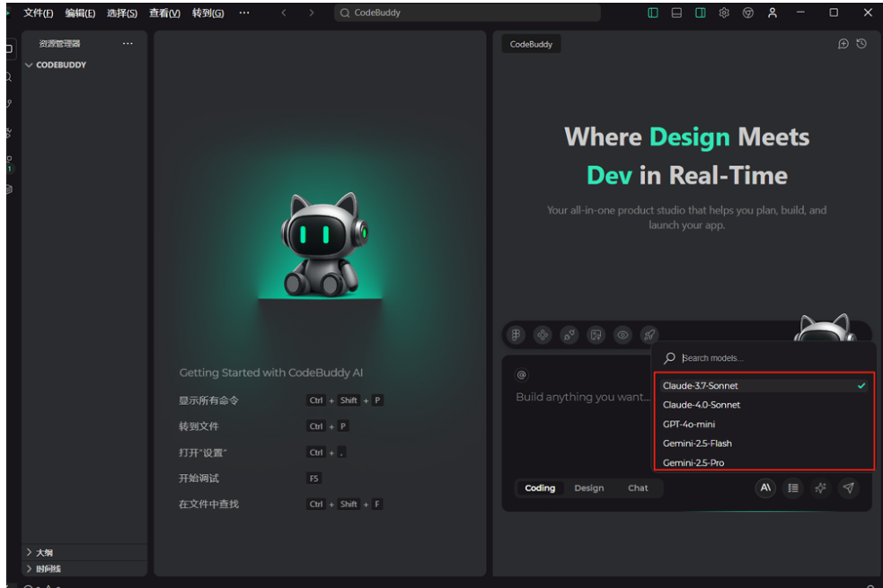The image size is (883, 588).
Task: Click the Figma import icon
Action: 516,335
